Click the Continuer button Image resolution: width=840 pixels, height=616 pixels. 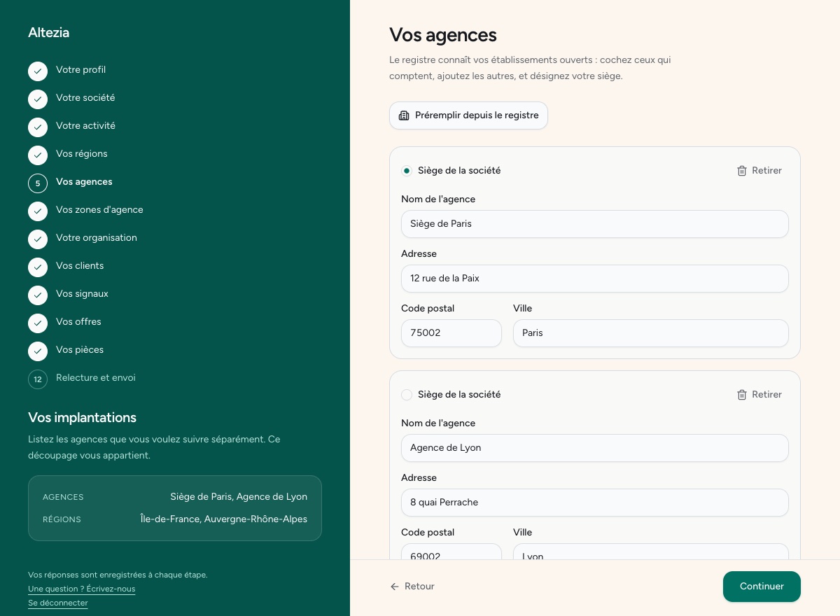click(x=762, y=587)
